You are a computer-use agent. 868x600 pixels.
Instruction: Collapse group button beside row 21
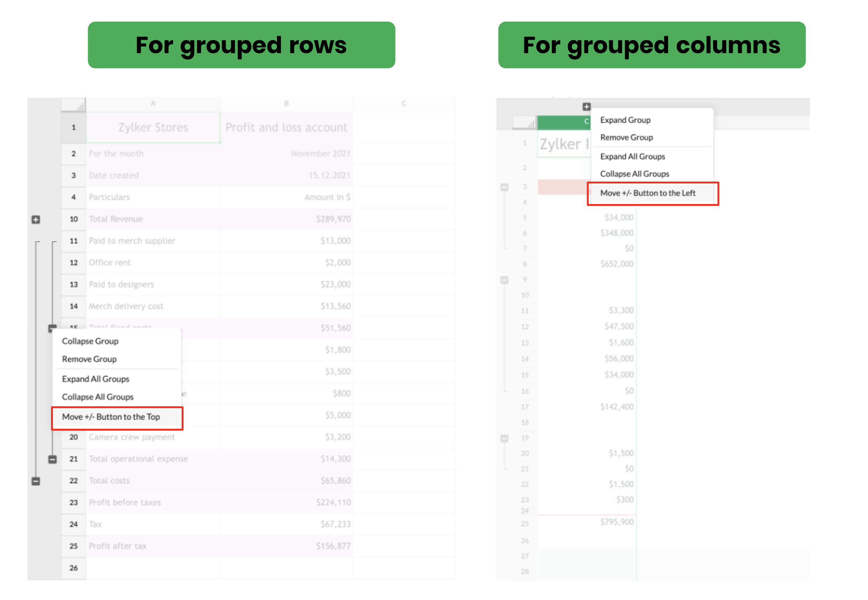(53, 459)
